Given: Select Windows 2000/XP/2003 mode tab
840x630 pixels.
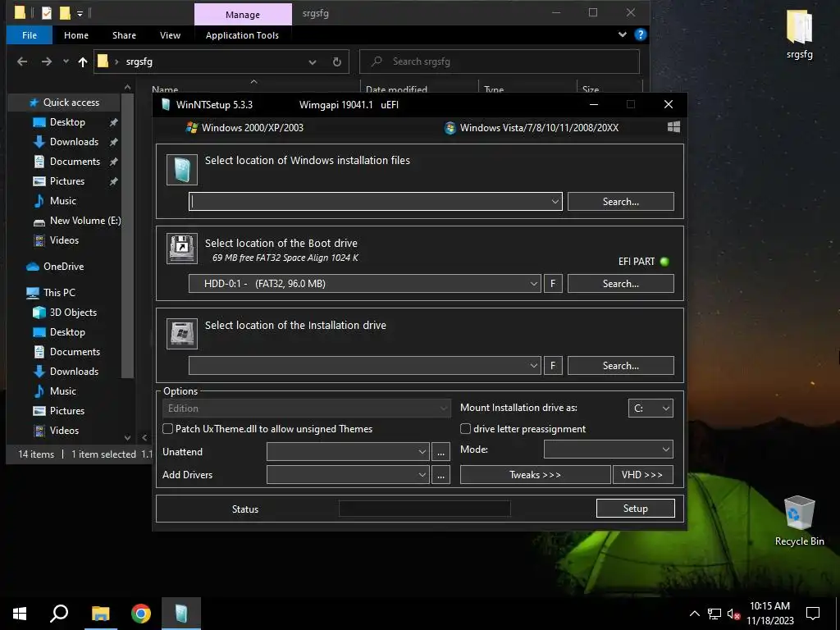Looking at the screenshot, I should coord(244,127).
